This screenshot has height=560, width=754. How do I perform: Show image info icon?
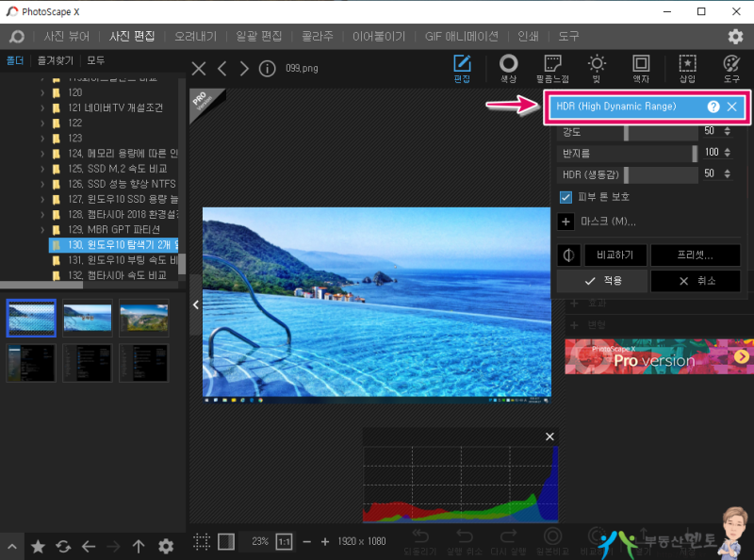[267, 68]
